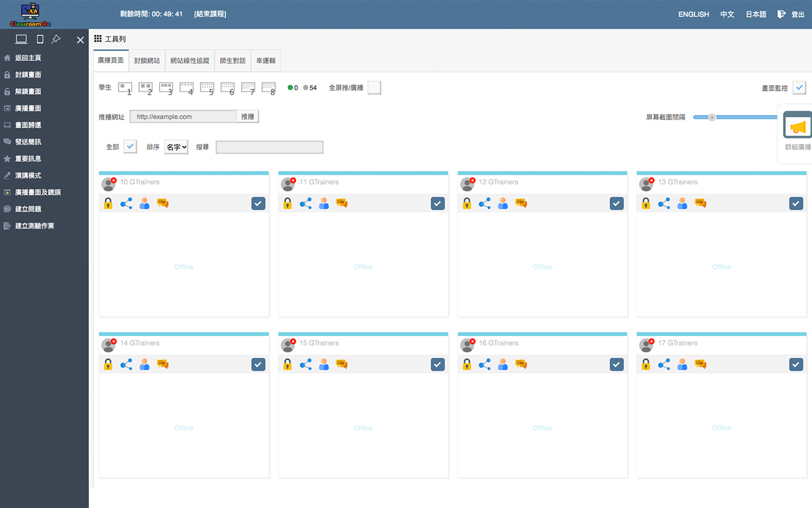The image size is (812, 508).
Task: Adjust the 屏幕截圖間隔 interval slider
Action: pyautogui.click(x=712, y=117)
